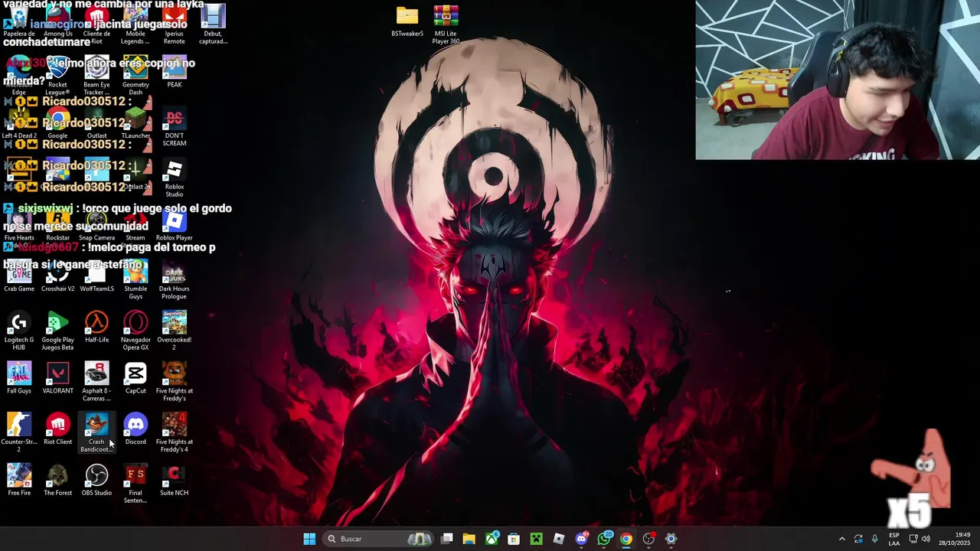Click the microphone tray icon
This screenshot has width=980, height=551.
click(874, 539)
